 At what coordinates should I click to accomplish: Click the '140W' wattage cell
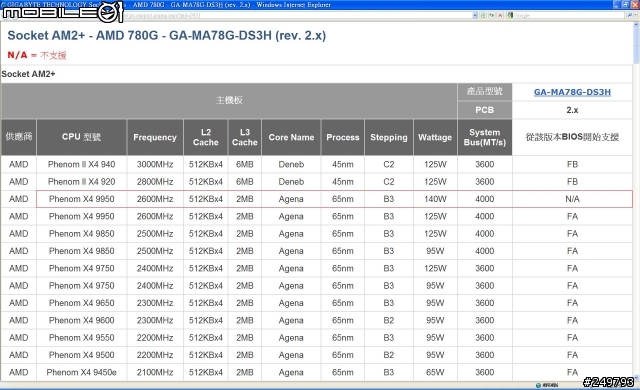click(435, 199)
